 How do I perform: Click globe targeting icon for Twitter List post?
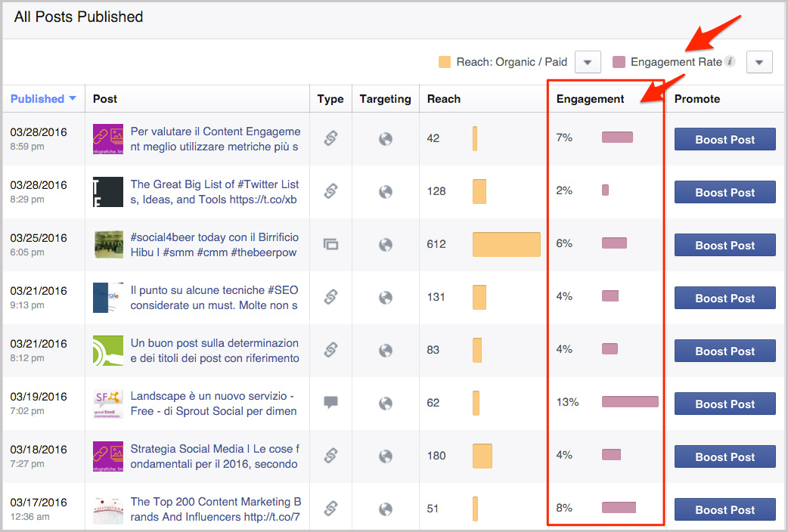(x=386, y=192)
